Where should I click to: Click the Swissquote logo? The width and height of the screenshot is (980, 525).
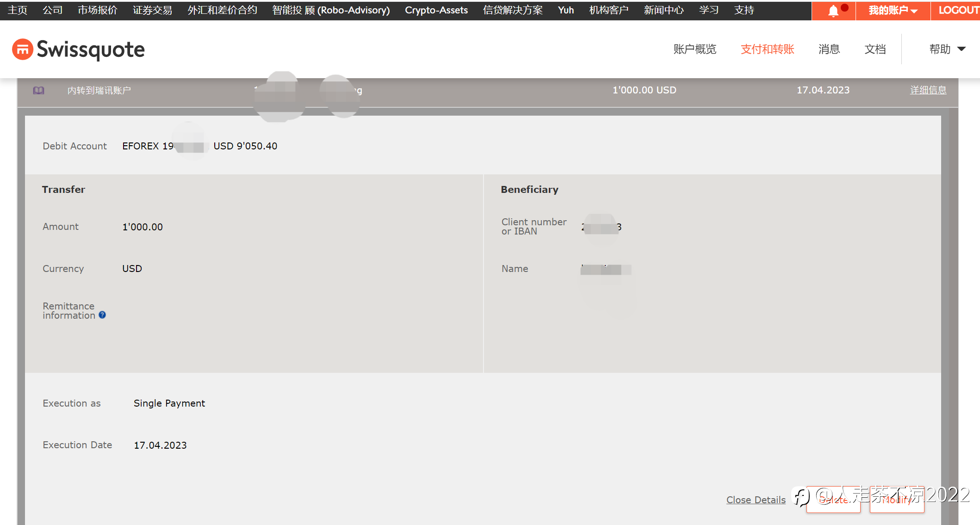coord(78,49)
